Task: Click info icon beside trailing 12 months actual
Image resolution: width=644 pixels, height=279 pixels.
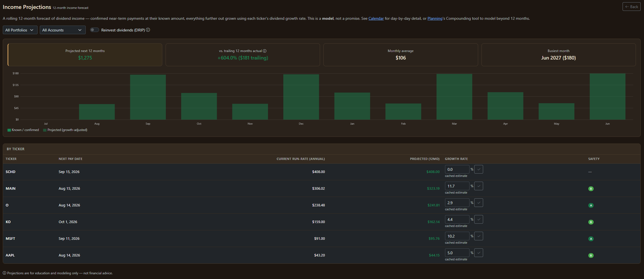Action: (265, 51)
